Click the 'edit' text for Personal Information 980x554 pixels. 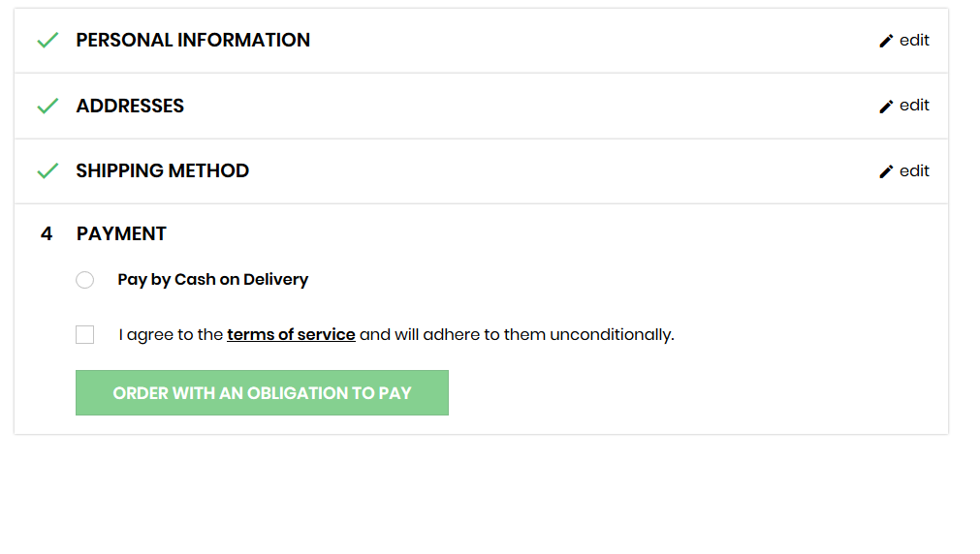tap(914, 41)
